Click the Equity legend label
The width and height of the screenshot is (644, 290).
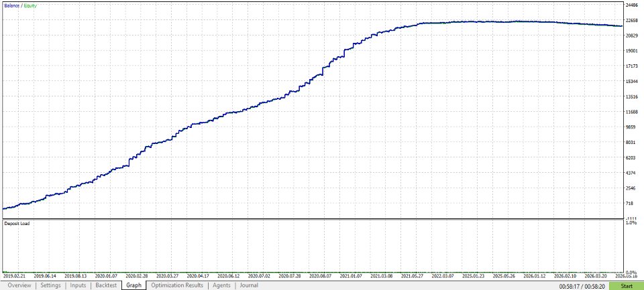(x=30, y=6)
